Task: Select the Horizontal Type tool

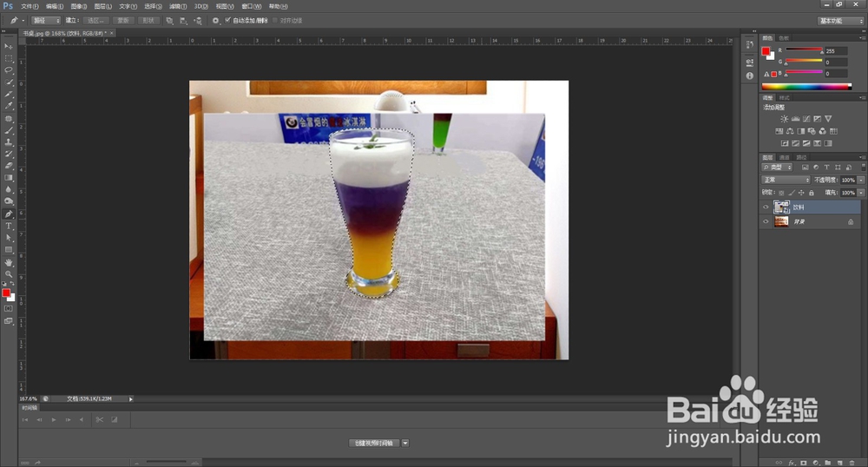Action: coord(9,226)
